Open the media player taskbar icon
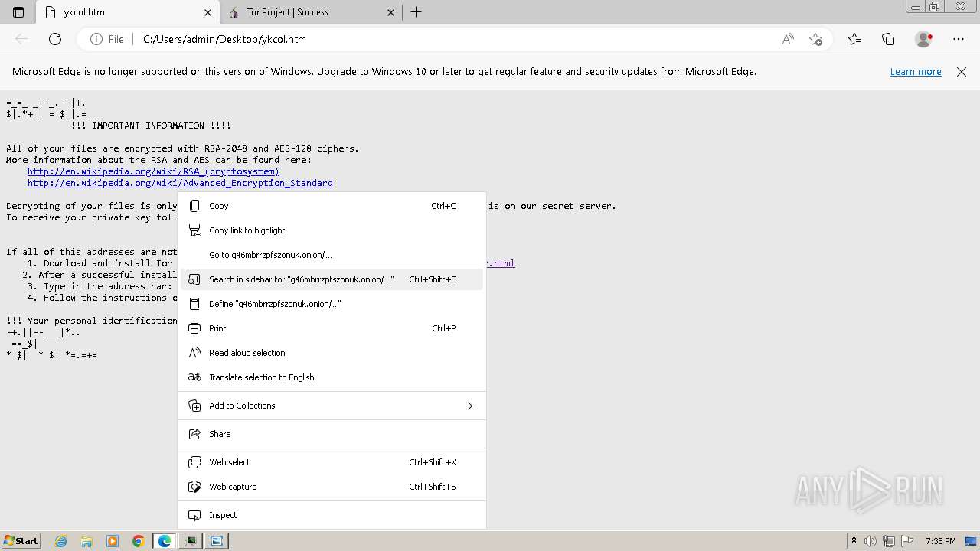980x551 pixels. (x=113, y=541)
